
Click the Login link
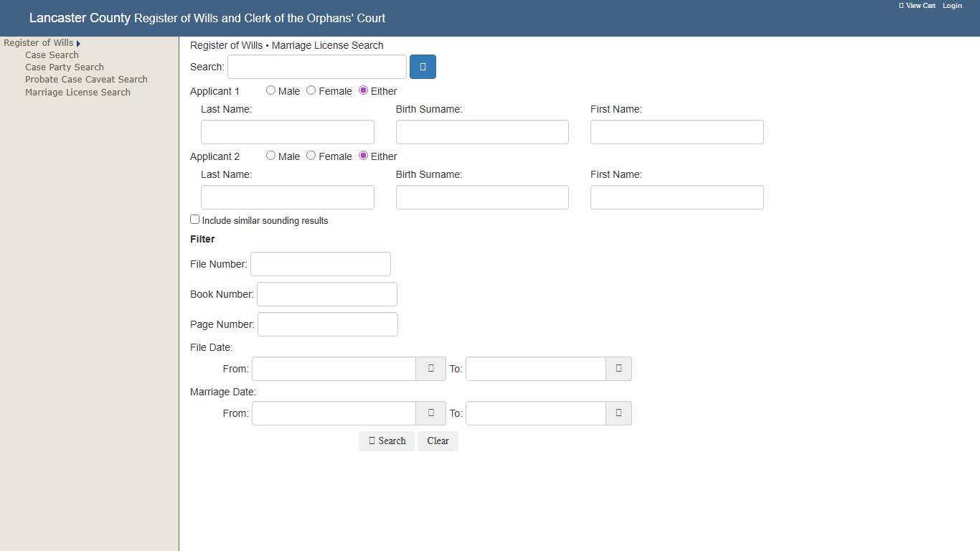pos(952,6)
